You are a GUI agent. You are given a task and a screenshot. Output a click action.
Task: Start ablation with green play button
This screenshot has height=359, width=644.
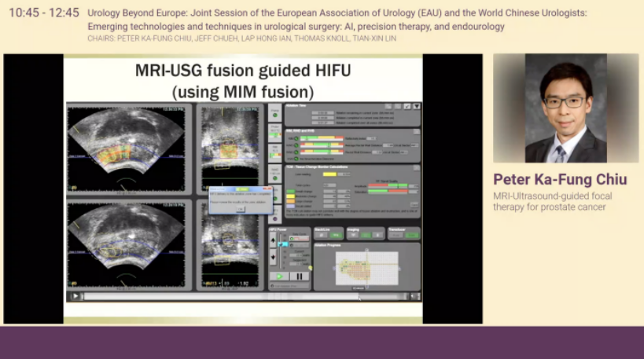coord(279,276)
